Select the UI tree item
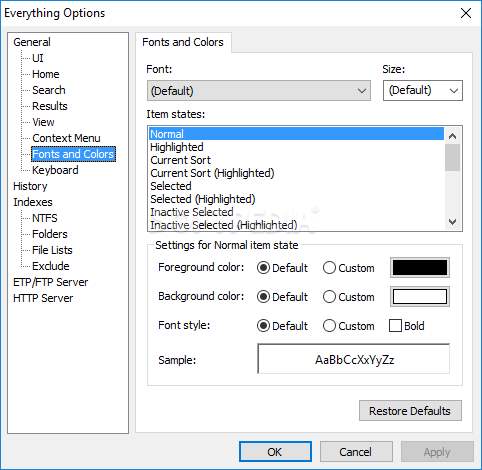The height and width of the screenshot is (470, 482). point(38,58)
